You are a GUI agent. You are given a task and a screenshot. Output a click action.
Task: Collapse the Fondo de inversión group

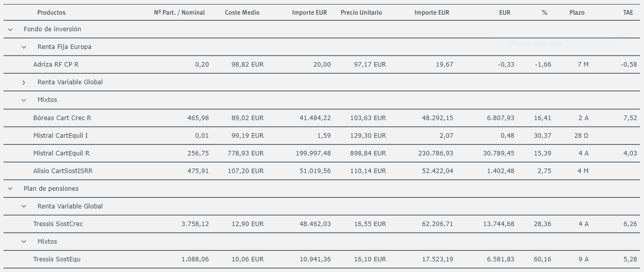point(10,29)
